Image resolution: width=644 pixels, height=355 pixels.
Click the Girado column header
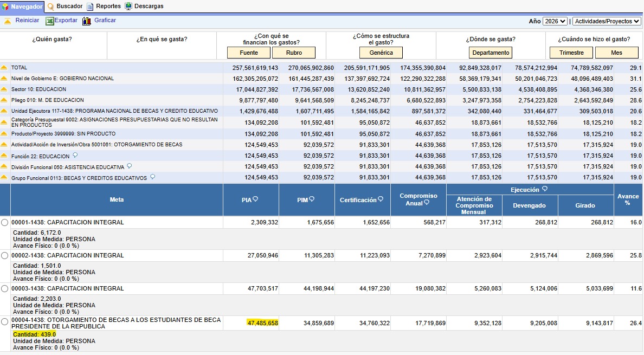click(585, 205)
